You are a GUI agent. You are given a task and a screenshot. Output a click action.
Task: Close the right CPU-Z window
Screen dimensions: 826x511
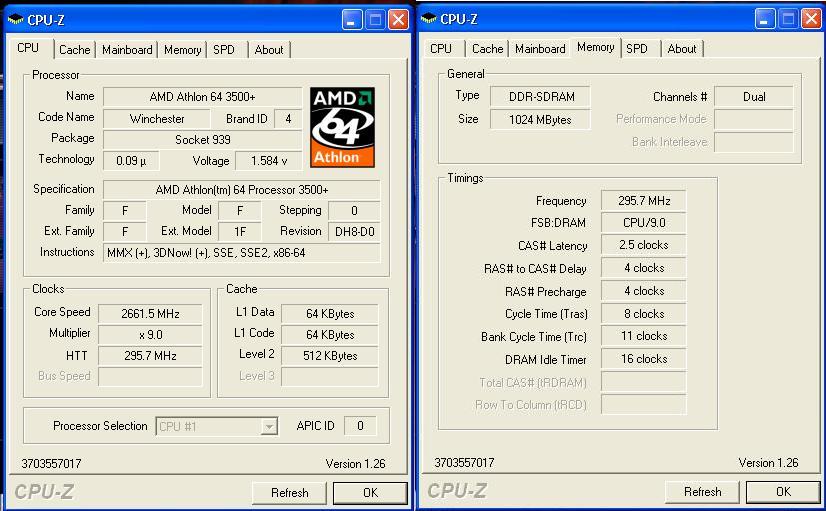coord(811,19)
